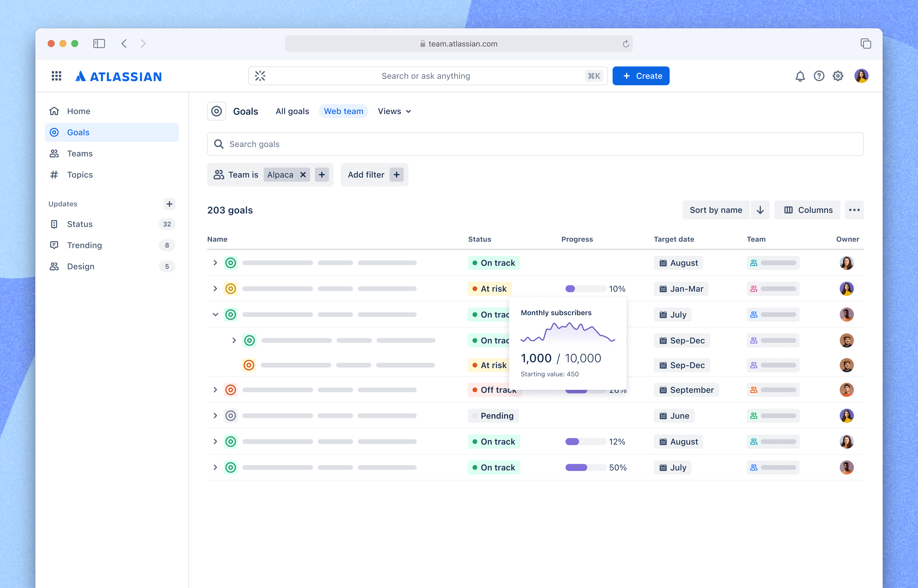Focus the Search goals field
The height and width of the screenshot is (588, 918).
pyautogui.click(x=535, y=144)
